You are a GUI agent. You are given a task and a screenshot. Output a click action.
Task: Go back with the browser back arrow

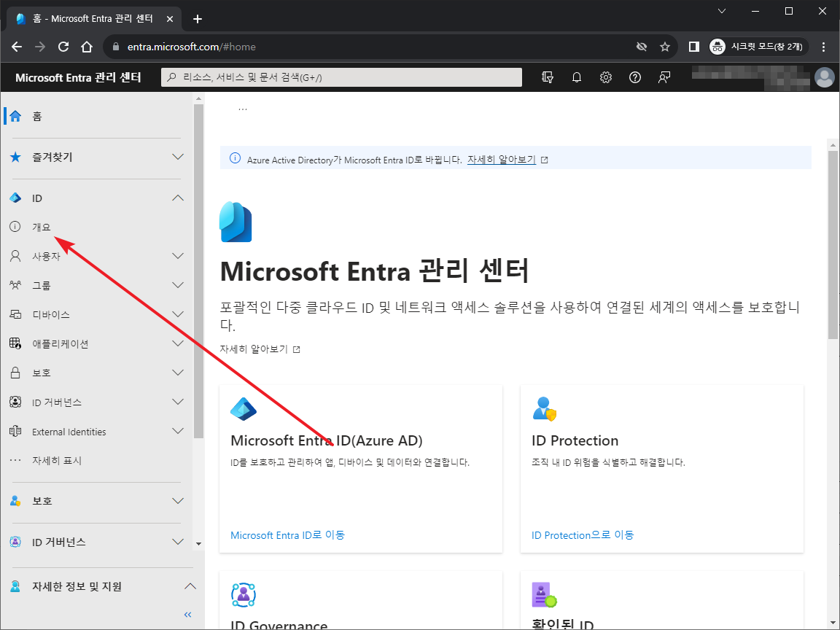coord(17,47)
